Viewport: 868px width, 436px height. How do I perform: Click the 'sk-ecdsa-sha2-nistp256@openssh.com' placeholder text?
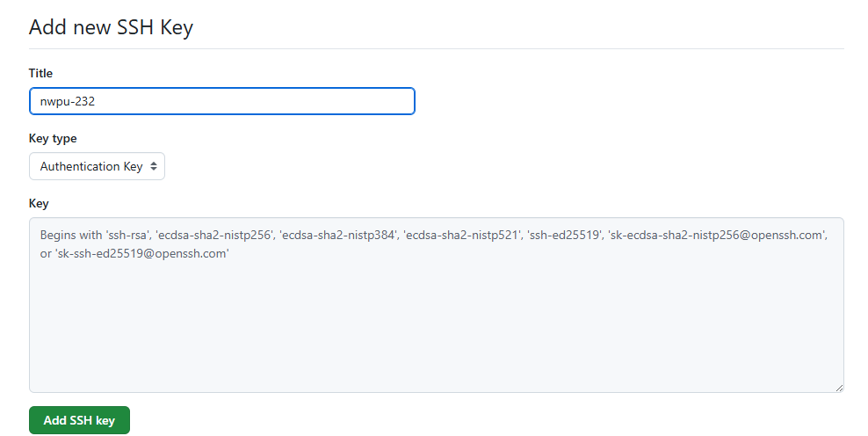tap(717, 236)
